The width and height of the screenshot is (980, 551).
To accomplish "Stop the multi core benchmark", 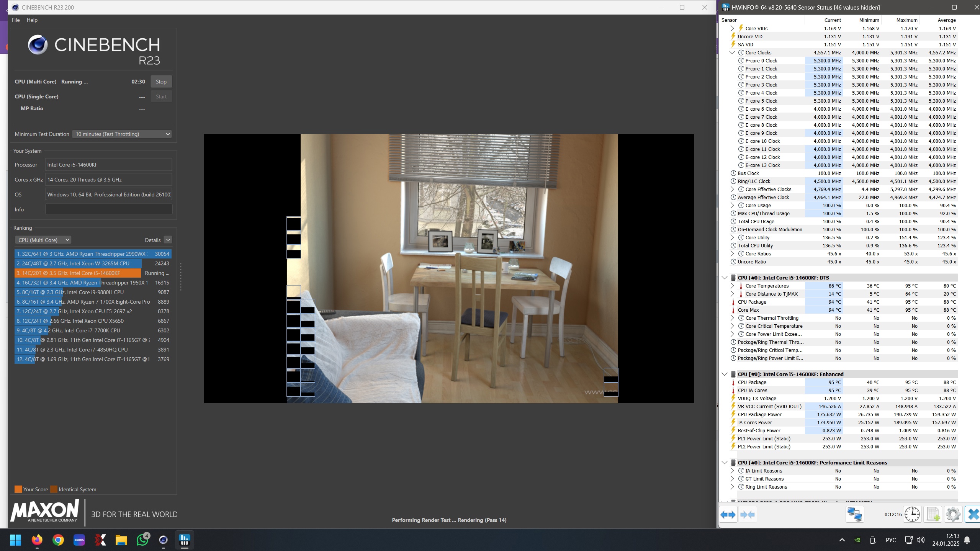I will point(161,82).
